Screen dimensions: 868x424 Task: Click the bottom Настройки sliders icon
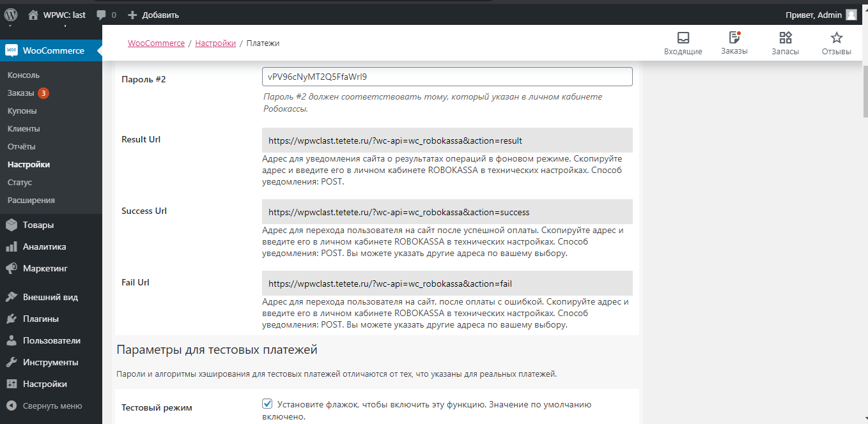click(12, 384)
